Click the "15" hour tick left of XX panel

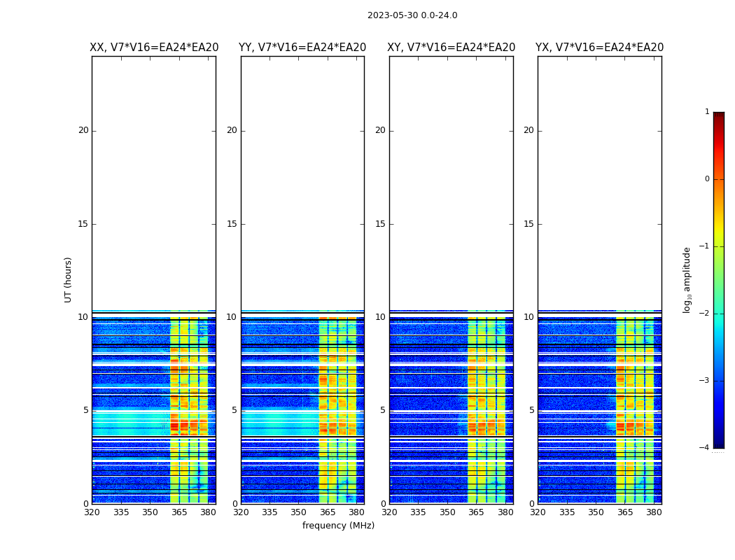83,224
